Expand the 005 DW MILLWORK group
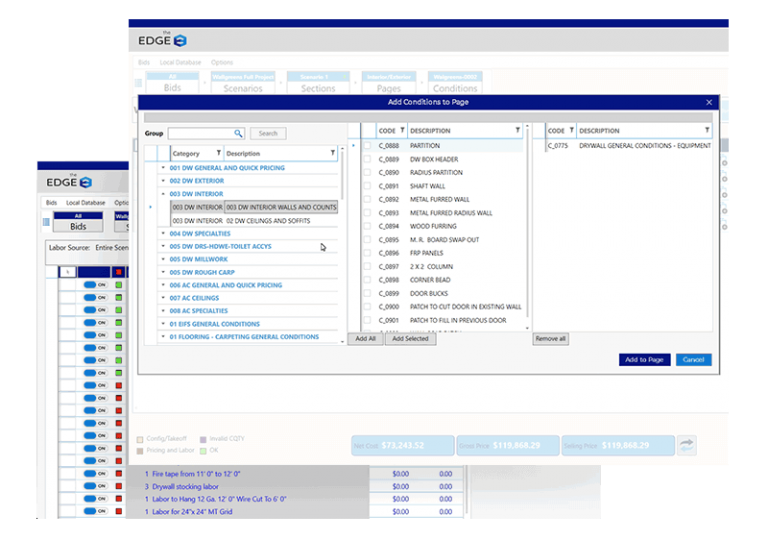 pyautogui.click(x=163, y=259)
